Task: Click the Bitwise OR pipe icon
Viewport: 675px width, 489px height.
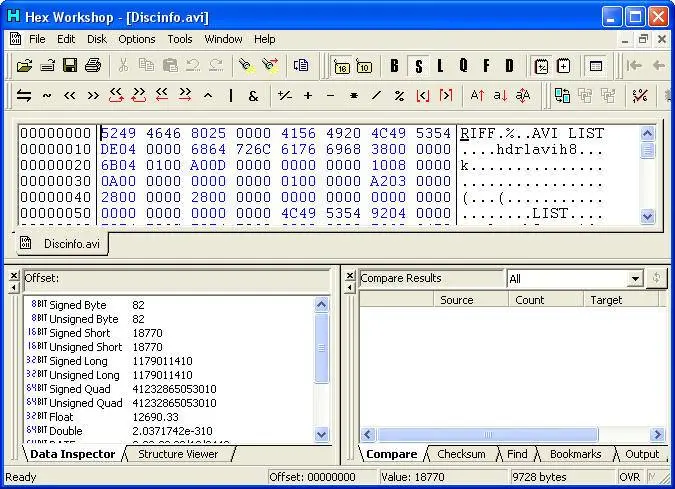Action: pos(231,96)
